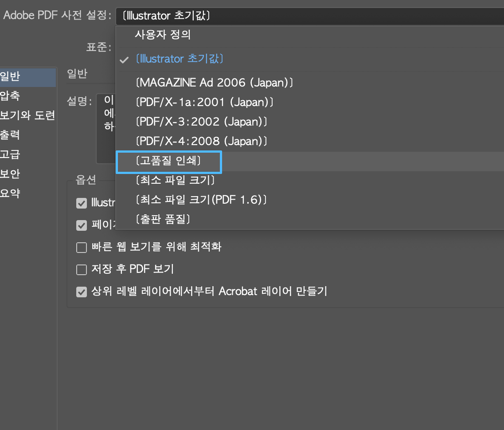
Task: Open the 고급 settings category
Action: point(28,154)
